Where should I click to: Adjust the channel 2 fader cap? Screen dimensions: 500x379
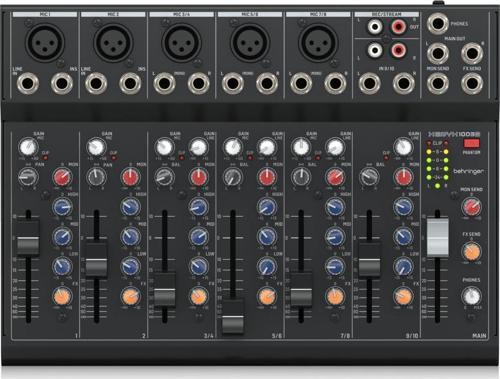pos(96,260)
